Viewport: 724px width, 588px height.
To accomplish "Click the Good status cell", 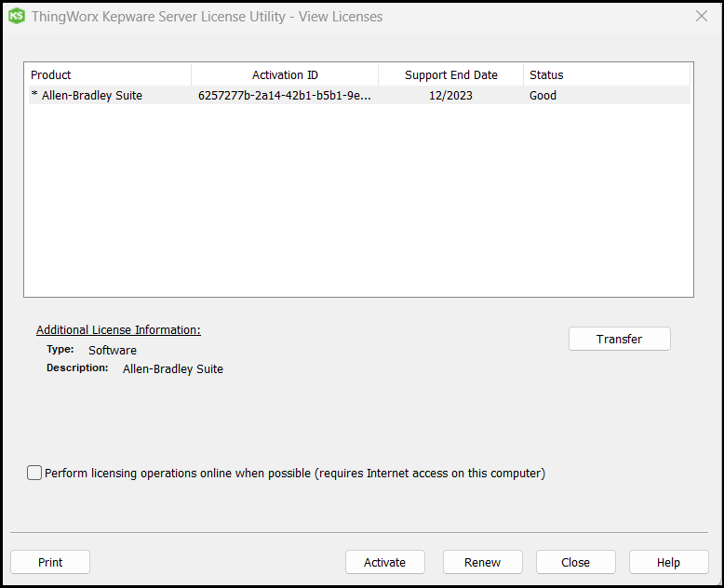I will pos(543,95).
